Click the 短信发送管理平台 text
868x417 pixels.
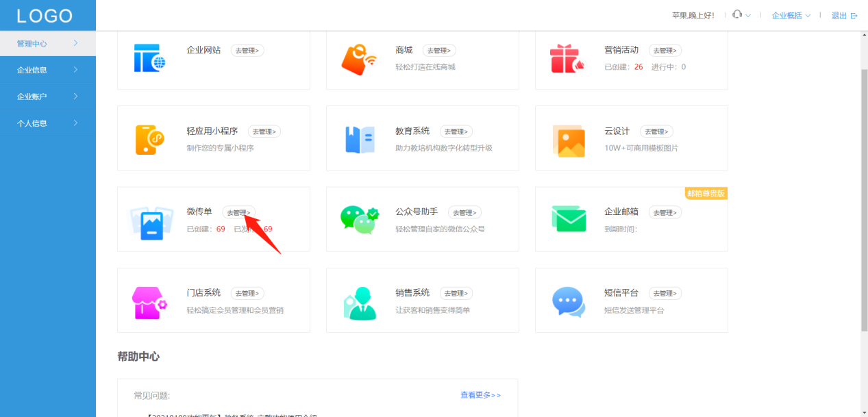pos(634,310)
